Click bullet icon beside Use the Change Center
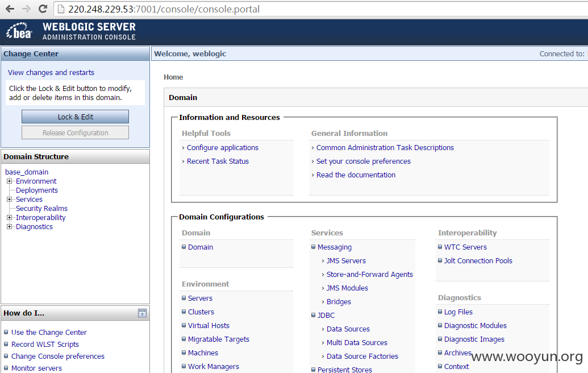The width and height of the screenshot is (588, 373). [x=6, y=332]
